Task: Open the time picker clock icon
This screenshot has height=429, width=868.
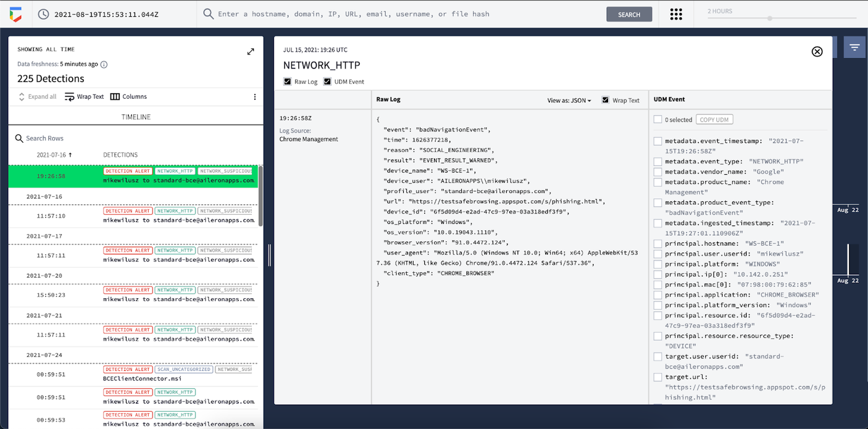Action: pos(43,14)
